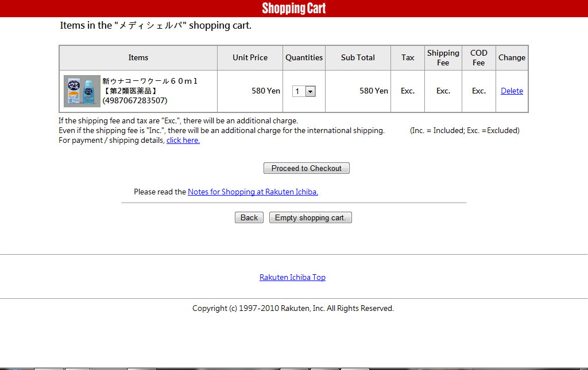This screenshot has width=588, height=370.
Task: Click the Proceed to Checkout button
Action: point(307,168)
